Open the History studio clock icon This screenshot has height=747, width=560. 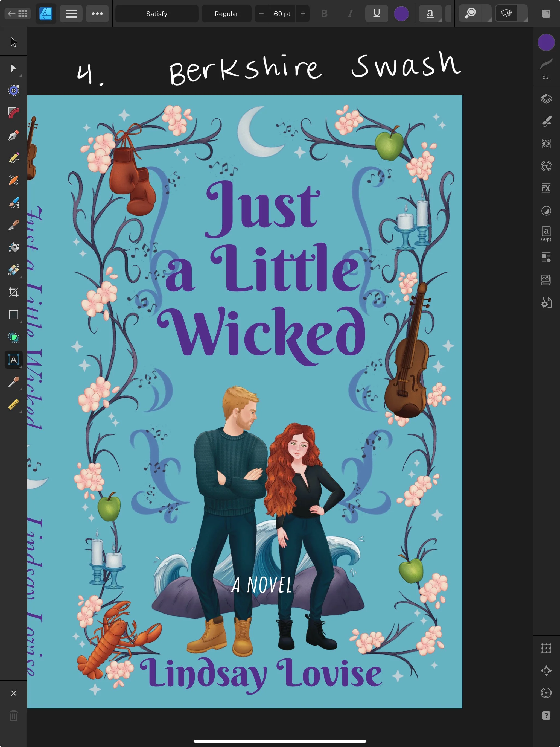(546, 693)
